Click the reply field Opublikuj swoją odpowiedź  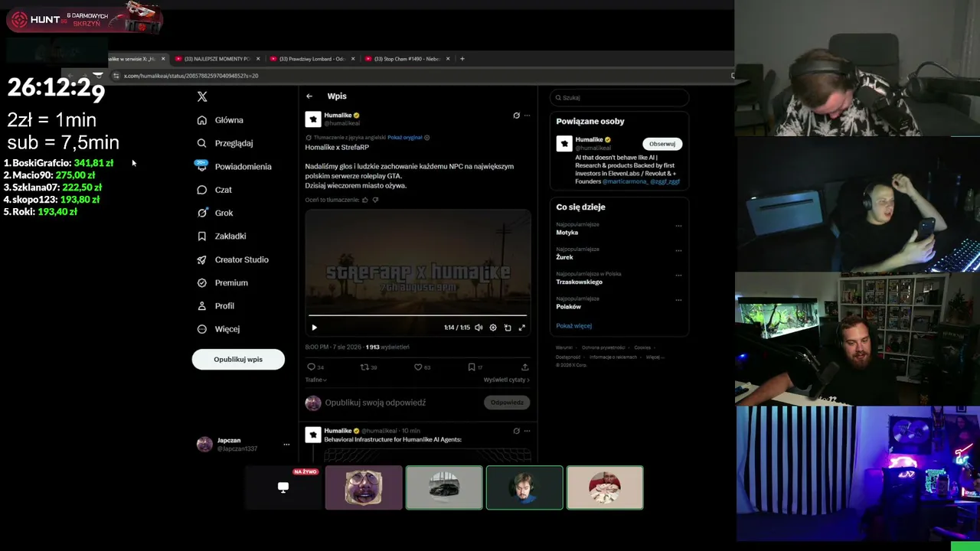click(x=375, y=403)
